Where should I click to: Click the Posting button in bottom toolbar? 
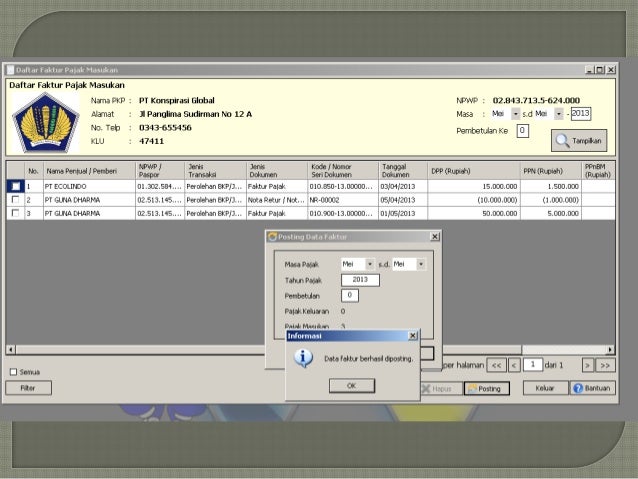(x=485, y=388)
